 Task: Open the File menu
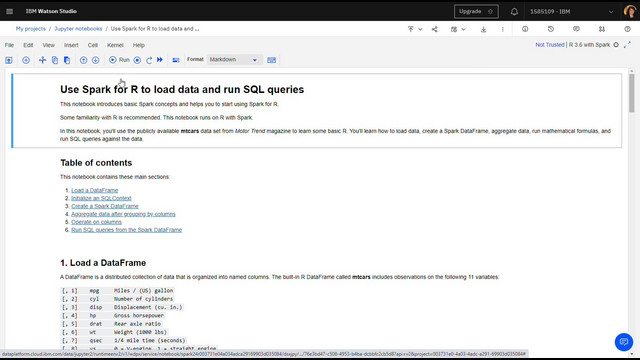click(9, 45)
